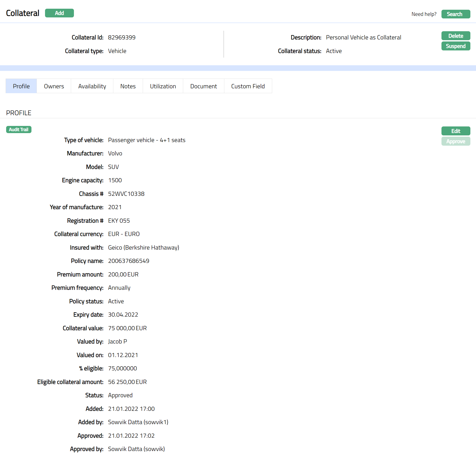Click the Collateral page heading
This screenshot has height=462, width=476.
pyautogui.click(x=23, y=13)
